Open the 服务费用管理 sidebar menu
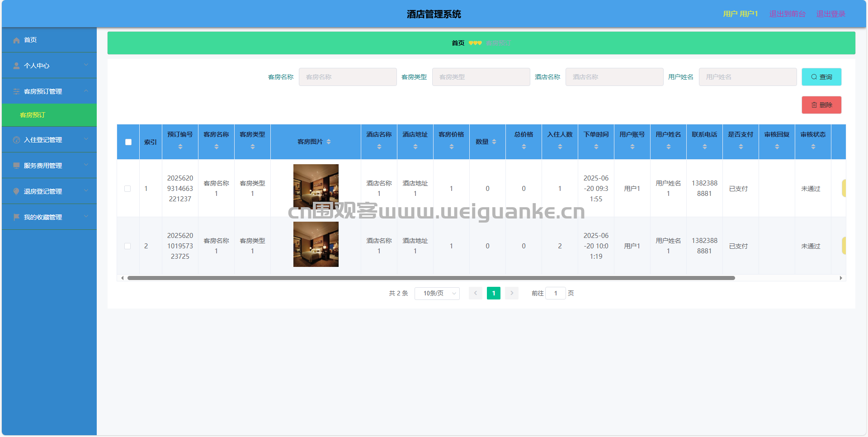 tap(49, 166)
